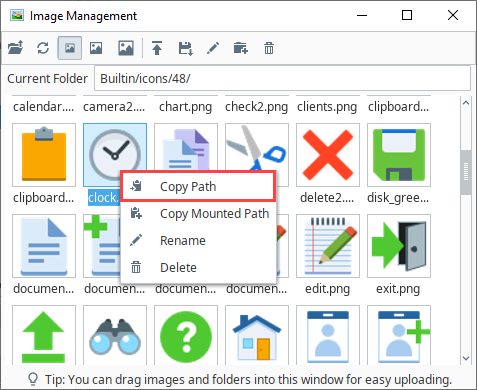Select the scissors image thumbnail
The image size is (477, 390).
click(x=257, y=147)
